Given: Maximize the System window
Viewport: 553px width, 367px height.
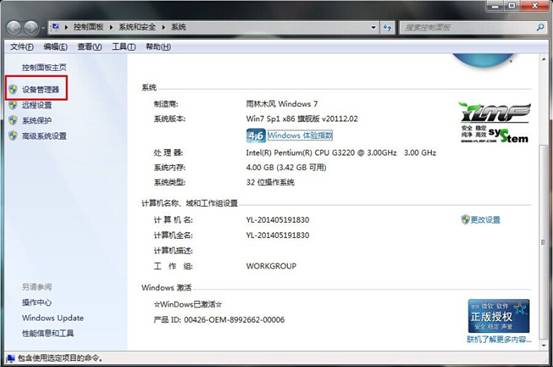Looking at the screenshot, I should point(512,5).
